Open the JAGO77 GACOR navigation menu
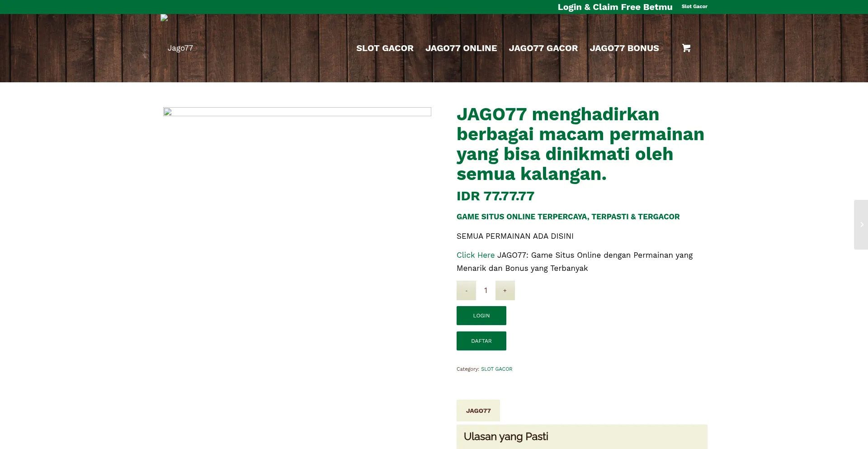 543,48
